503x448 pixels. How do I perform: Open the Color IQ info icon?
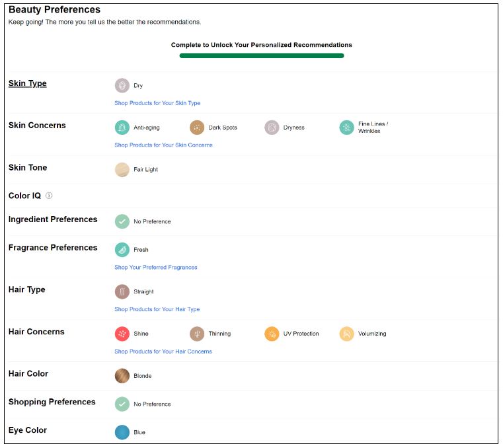49,196
